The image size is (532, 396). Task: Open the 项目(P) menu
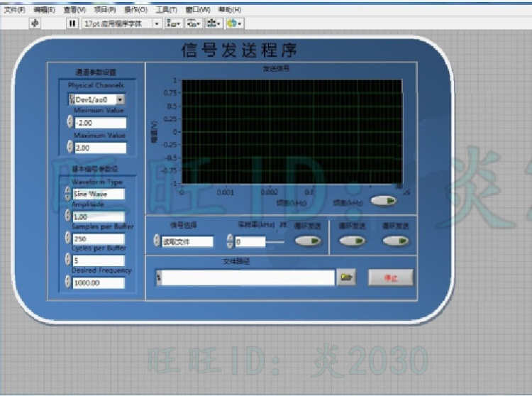point(105,10)
